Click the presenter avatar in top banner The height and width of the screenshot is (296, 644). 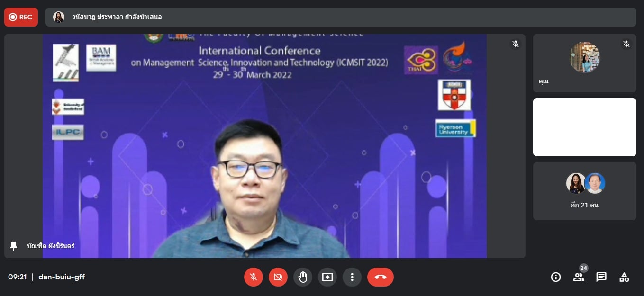coord(59,17)
